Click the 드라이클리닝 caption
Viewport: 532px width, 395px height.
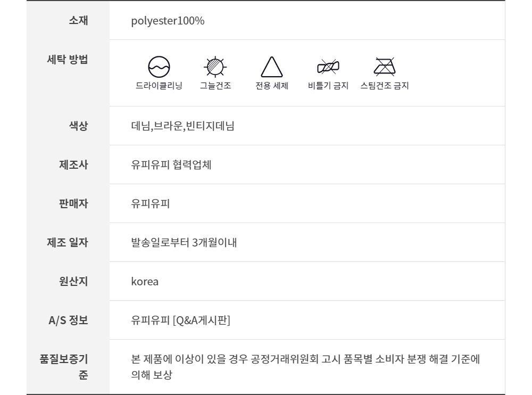[159, 86]
